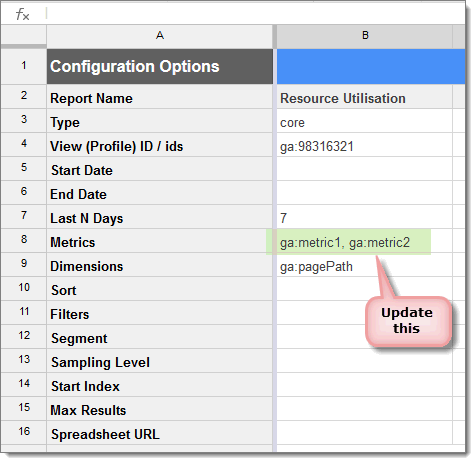Image resolution: width=476 pixels, height=463 pixels.
Task: Select the Configuration Options title cell
Action: pos(160,66)
